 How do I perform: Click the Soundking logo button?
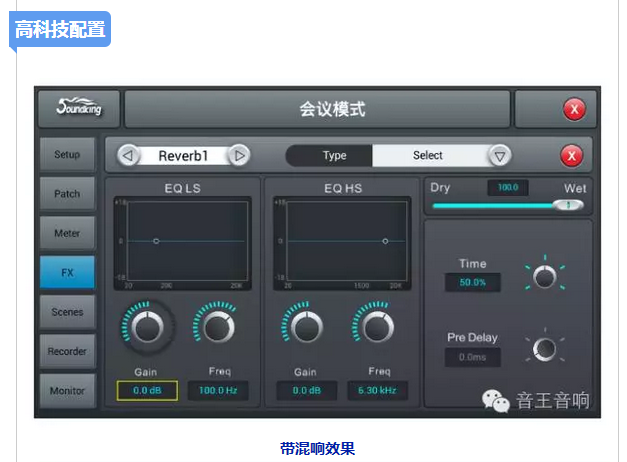point(79,108)
